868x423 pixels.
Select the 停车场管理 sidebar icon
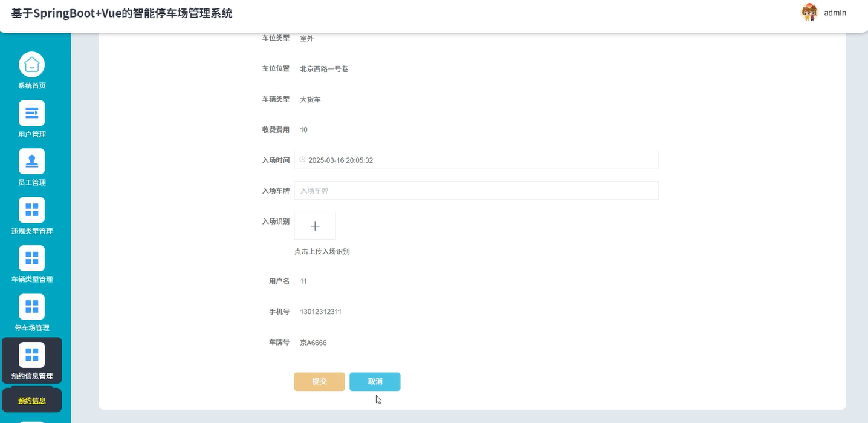point(31,306)
